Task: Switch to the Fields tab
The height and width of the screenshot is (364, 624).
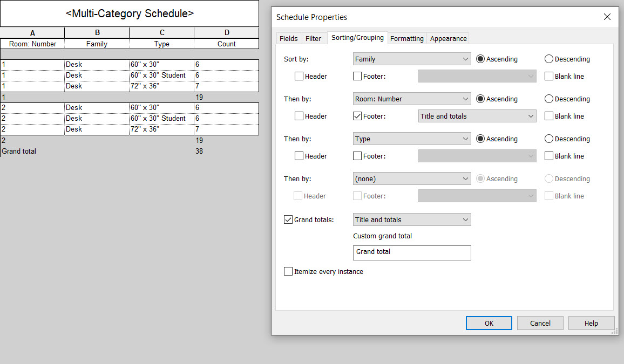Action: point(289,38)
